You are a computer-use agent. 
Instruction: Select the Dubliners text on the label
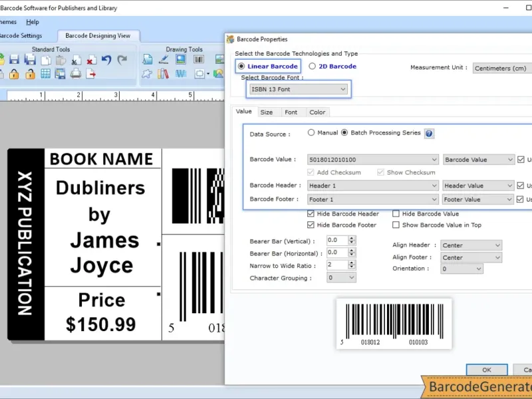point(100,188)
